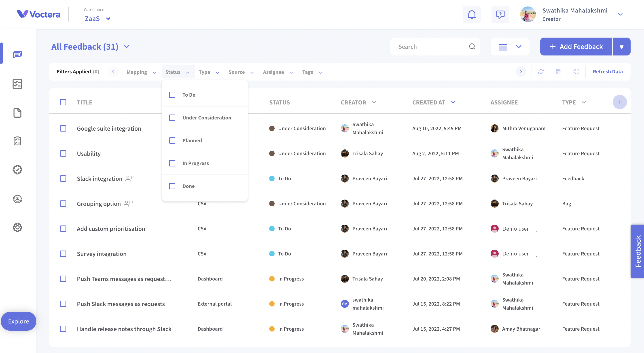
Task: Open the view layout dropdown
Action: tap(510, 47)
